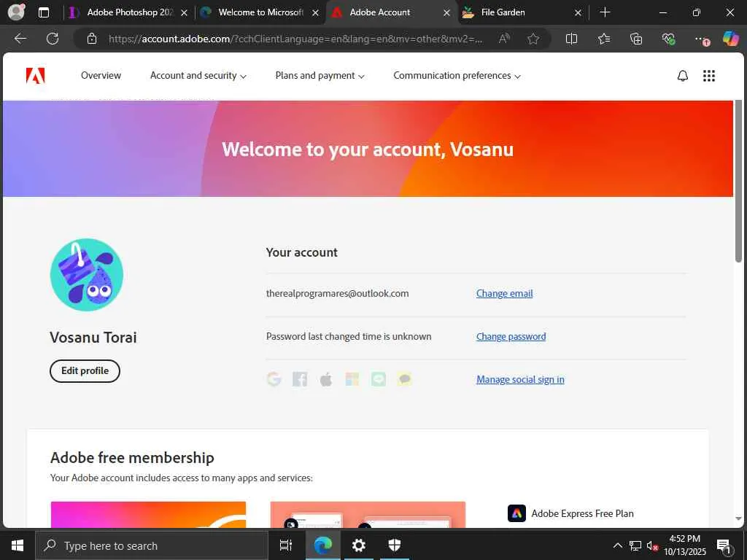Open the Windows Start menu
The image size is (747, 560).
pos(18,545)
